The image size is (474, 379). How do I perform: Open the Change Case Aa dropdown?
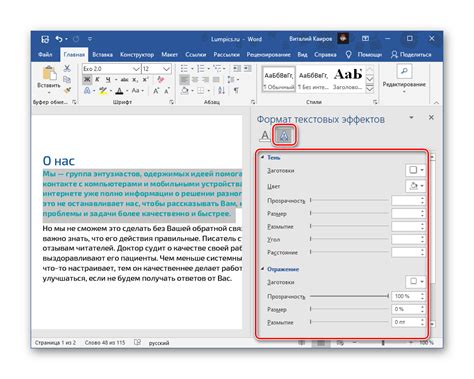[x=137, y=90]
